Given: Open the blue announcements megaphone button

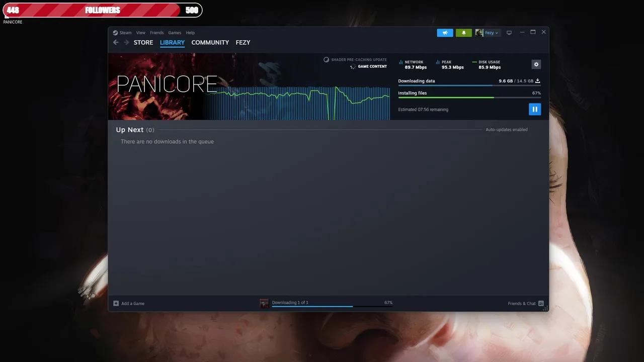Looking at the screenshot, I should pos(445,33).
